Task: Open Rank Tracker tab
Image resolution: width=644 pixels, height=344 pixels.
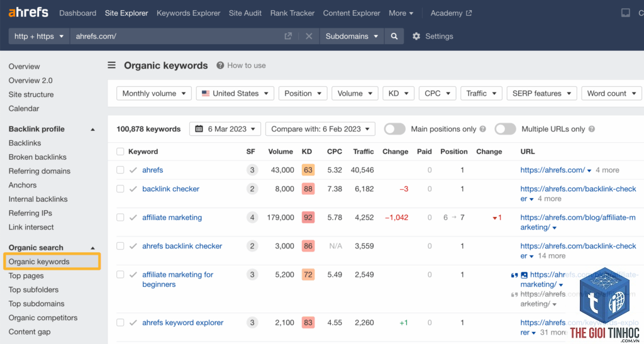Action: (292, 13)
